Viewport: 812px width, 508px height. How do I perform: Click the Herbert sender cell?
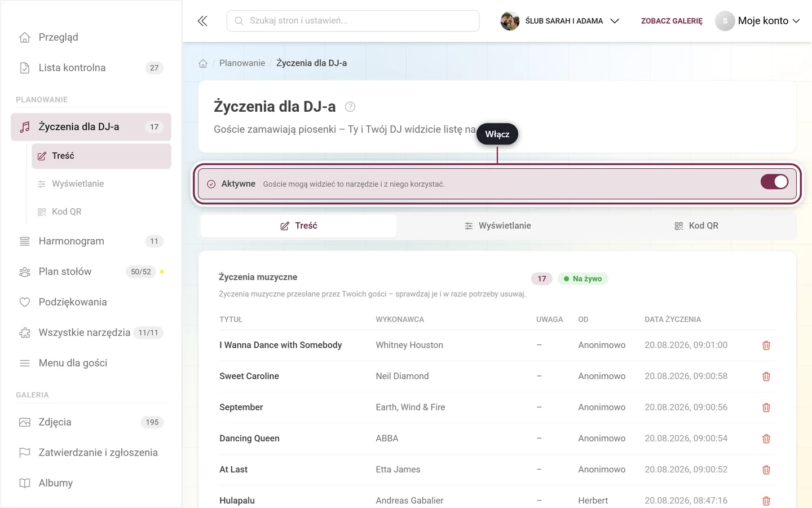coord(593,501)
